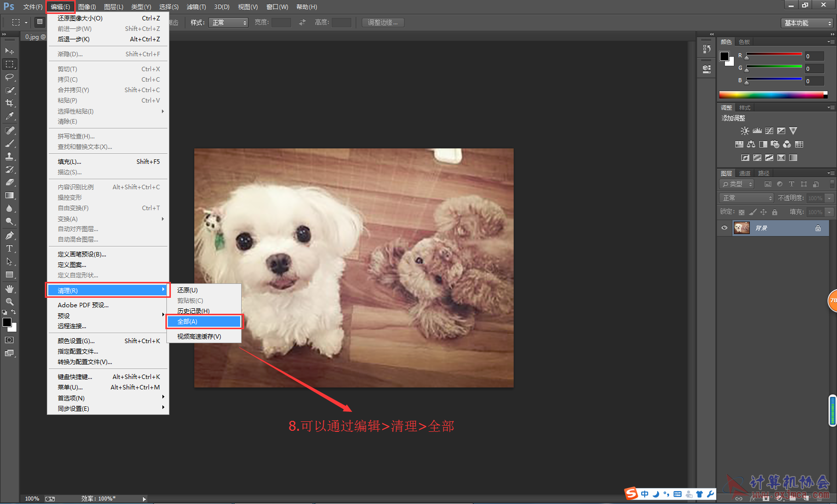This screenshot has height=504, width=837.
Task: Open the layer blend mode dropdown
Action: (x=747, y=198)
